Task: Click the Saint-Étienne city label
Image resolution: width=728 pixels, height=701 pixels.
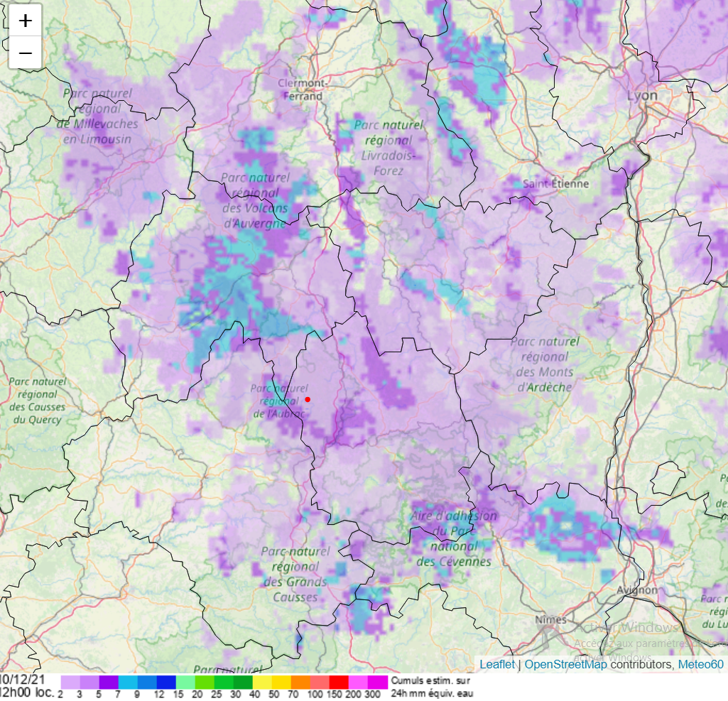Action: [555, 184]
